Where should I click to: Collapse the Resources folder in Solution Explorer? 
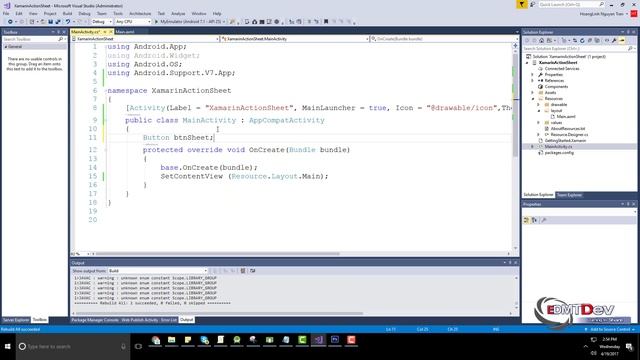[x=532, y=99]
